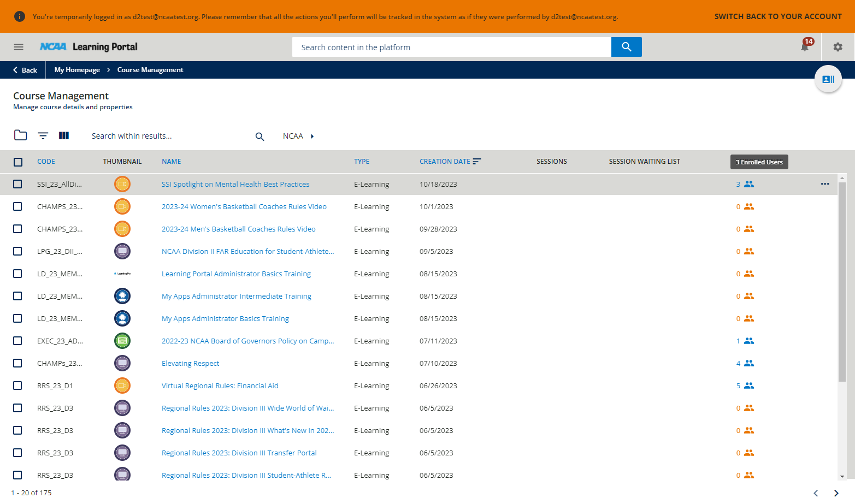Click the round contact card floating button
This screenshot has width=855, height=504.
coord(828,79)
